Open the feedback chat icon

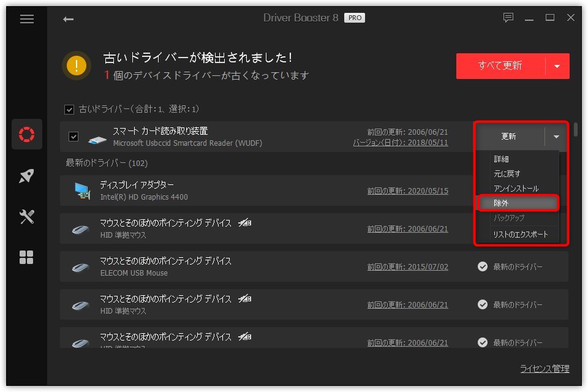coord(508,18)
